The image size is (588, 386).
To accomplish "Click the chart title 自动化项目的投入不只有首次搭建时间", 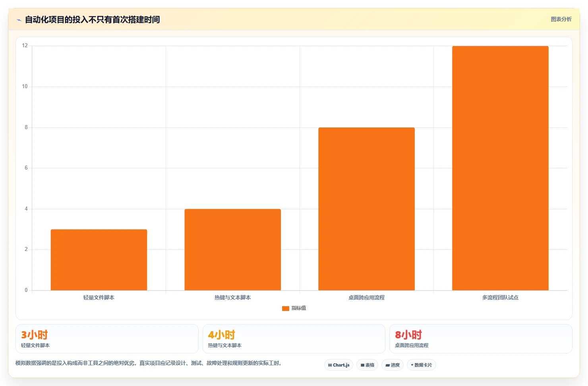I will (92, 19).
